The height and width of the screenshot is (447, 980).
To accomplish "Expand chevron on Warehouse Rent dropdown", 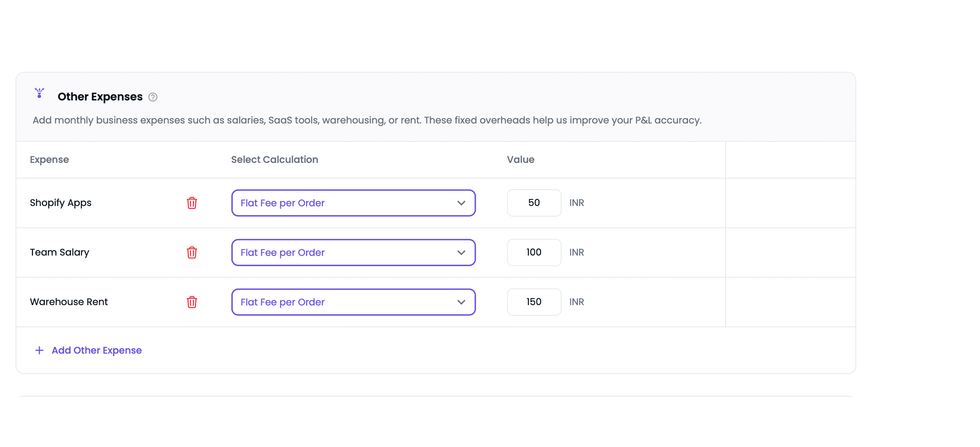I will [x=461, y=302].
